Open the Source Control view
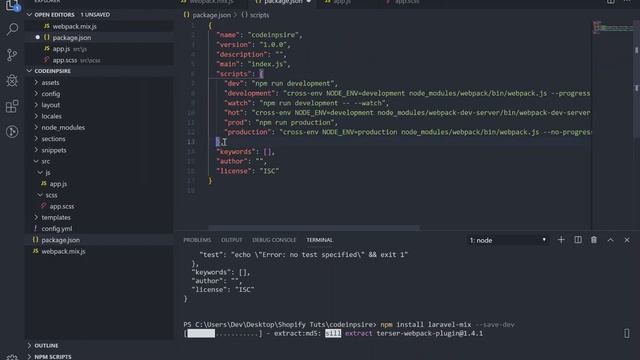 [12, 55]
